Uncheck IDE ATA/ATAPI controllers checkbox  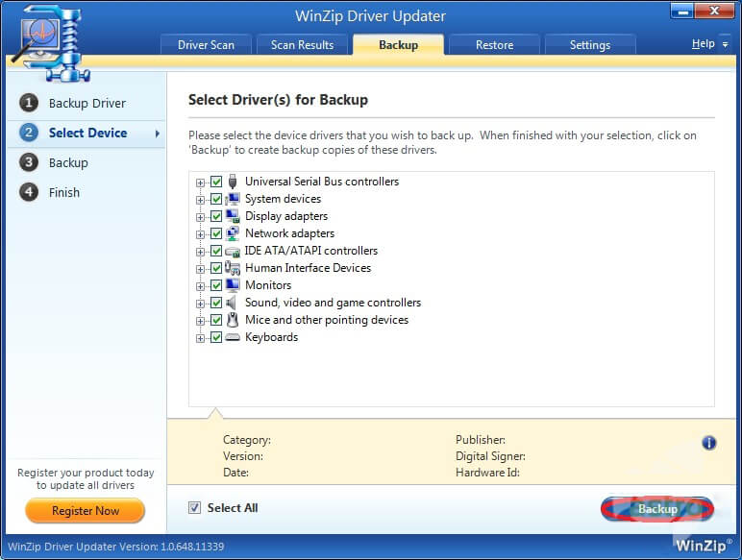click(216, 251)
